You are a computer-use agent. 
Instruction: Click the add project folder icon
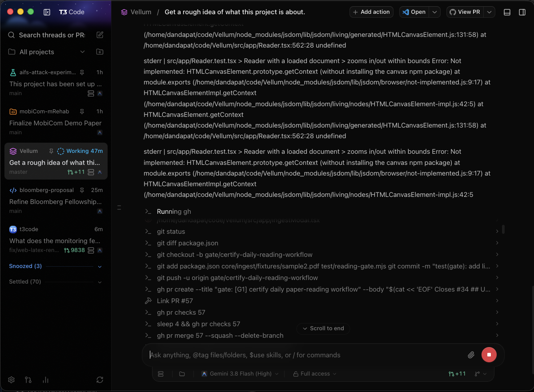tap(100, 52)
